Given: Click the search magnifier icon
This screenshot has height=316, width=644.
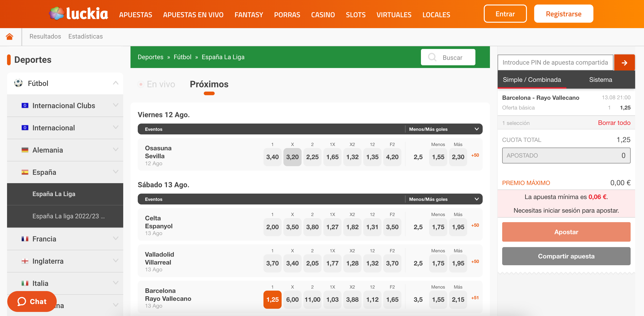Looking at the screenshot, I should coord(432,57).
